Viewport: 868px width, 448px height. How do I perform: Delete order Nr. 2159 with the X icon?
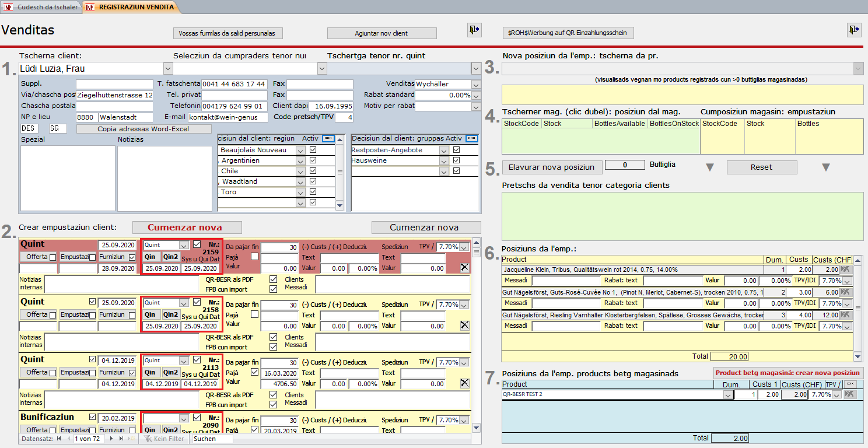point(464,268)
